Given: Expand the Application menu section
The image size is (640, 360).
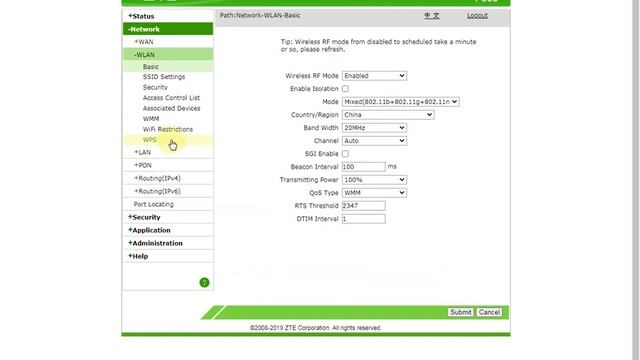Looking at the screenshot, I should point(168,230).
